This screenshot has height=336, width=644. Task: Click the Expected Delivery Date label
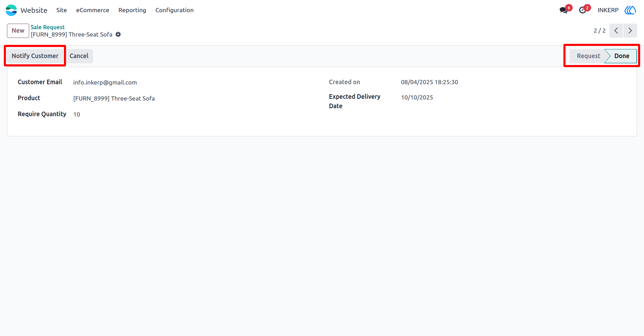(355, 101)
